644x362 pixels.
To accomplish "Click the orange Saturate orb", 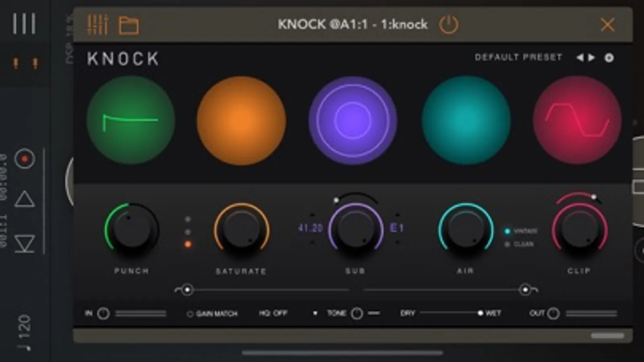I will coord(241,120).
